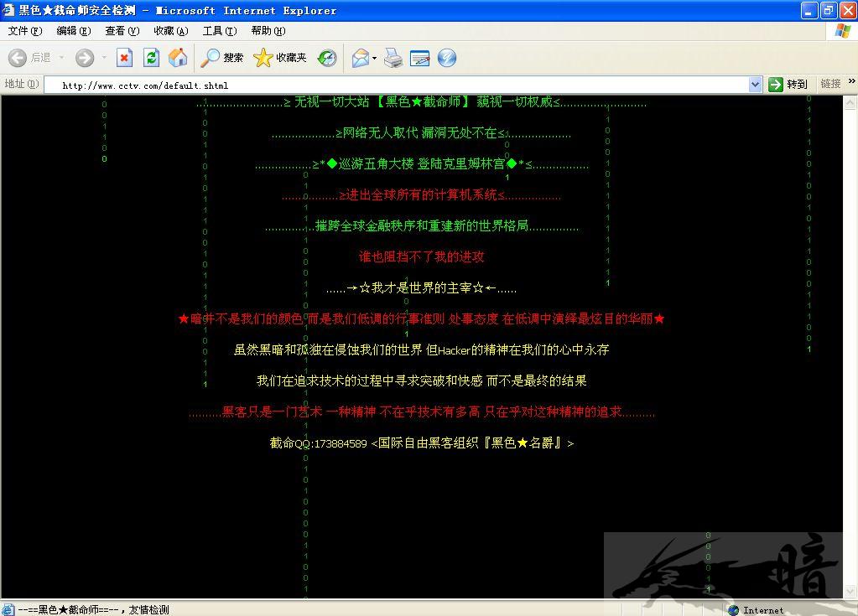
Task: Go to the Home page icon
Action: click(177, 57)
